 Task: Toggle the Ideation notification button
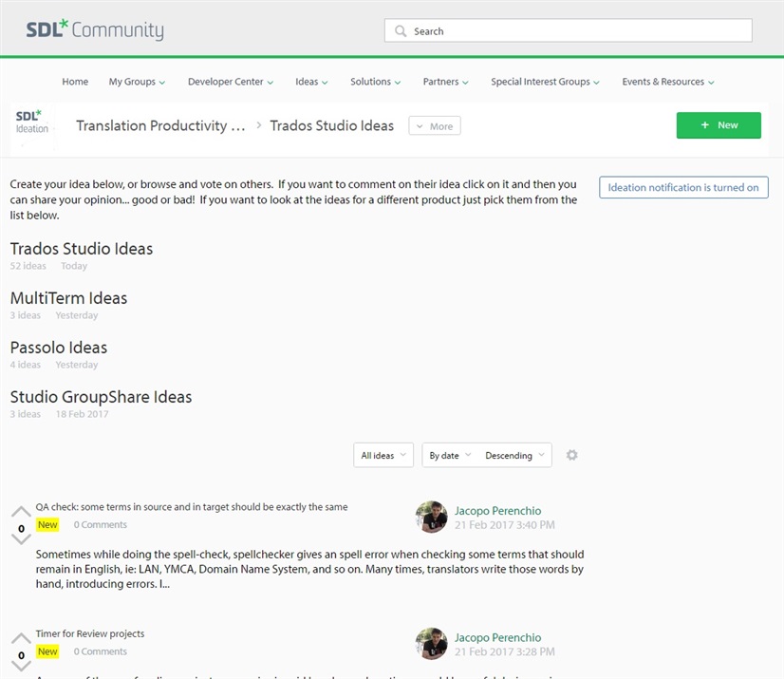click(683, 188)
